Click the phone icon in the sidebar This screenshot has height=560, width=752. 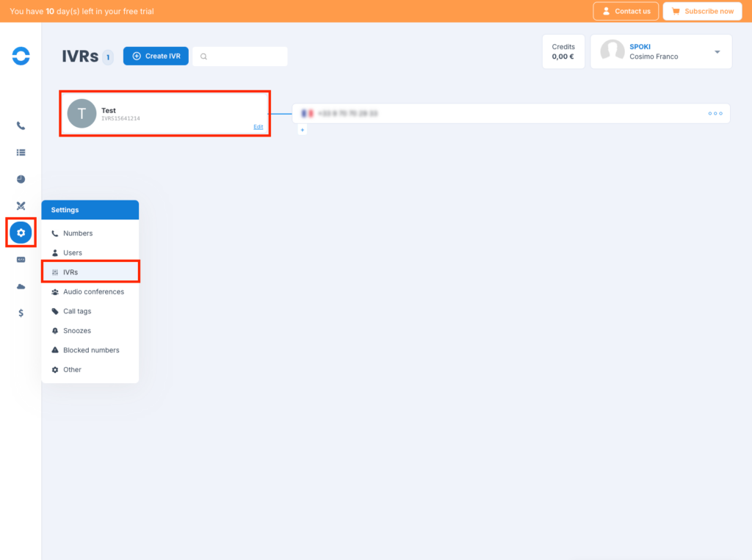point(21,126)
